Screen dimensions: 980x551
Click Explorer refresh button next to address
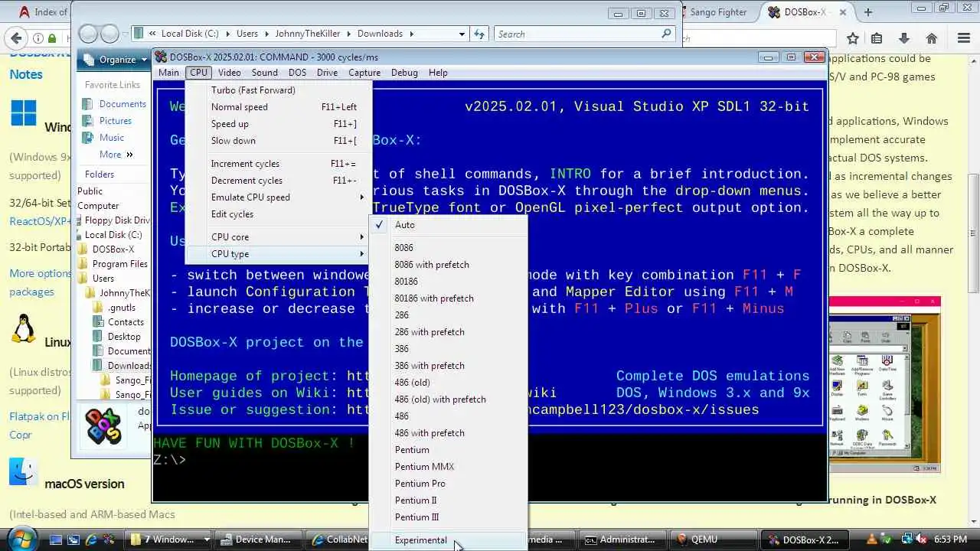(x=479, y=34)
